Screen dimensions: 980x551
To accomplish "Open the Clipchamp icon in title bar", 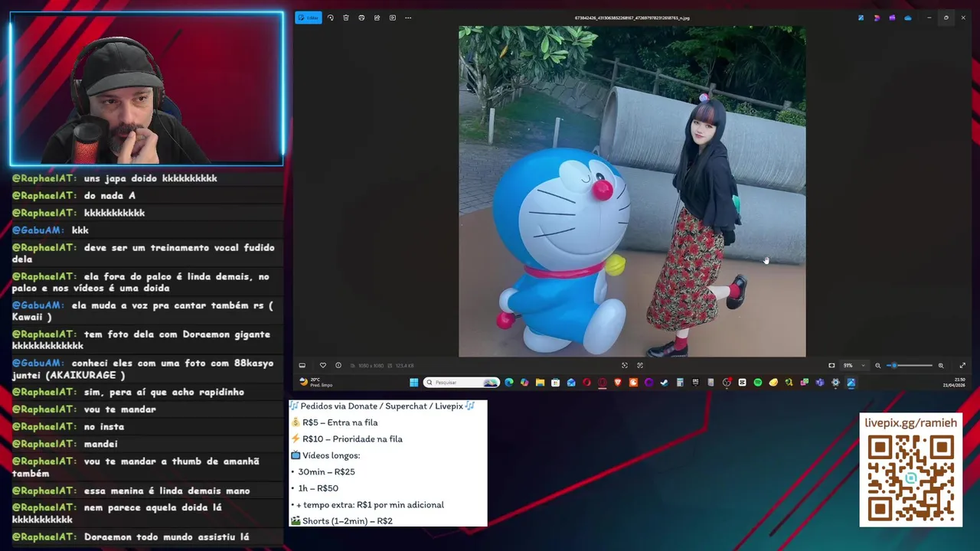I will pos(892,18).
